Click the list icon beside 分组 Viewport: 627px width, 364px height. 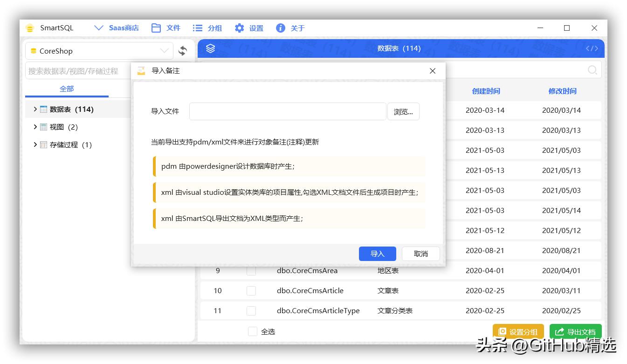pos(197,27)
